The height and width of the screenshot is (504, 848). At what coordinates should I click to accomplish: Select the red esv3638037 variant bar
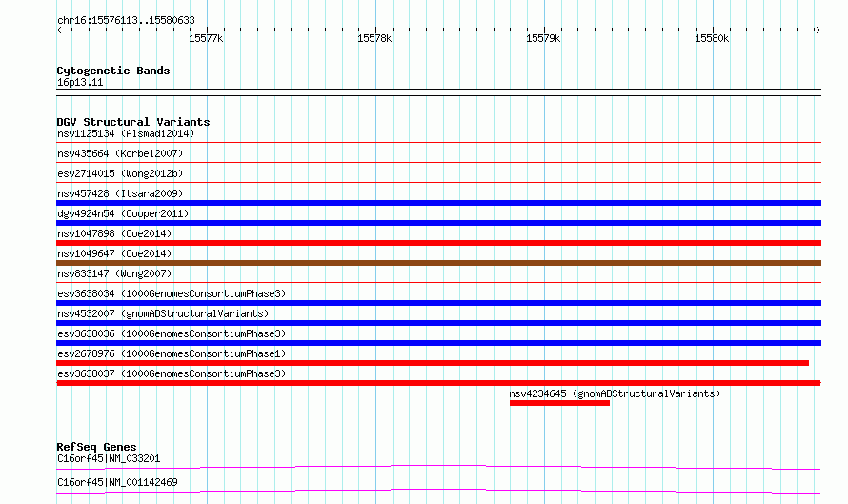(438, 383)
